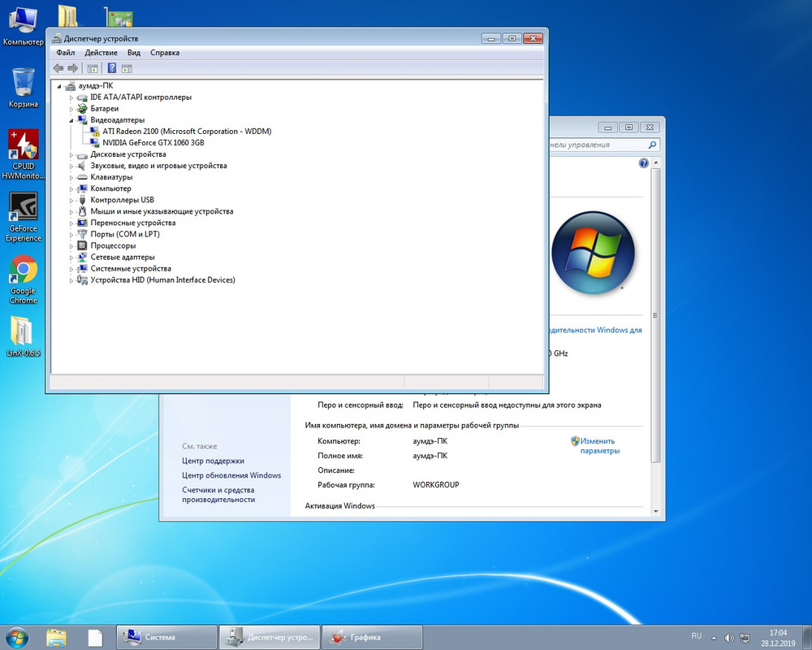
Task: Click the Windows Start button
Action: pyautogui.click(x=17, y=638)
